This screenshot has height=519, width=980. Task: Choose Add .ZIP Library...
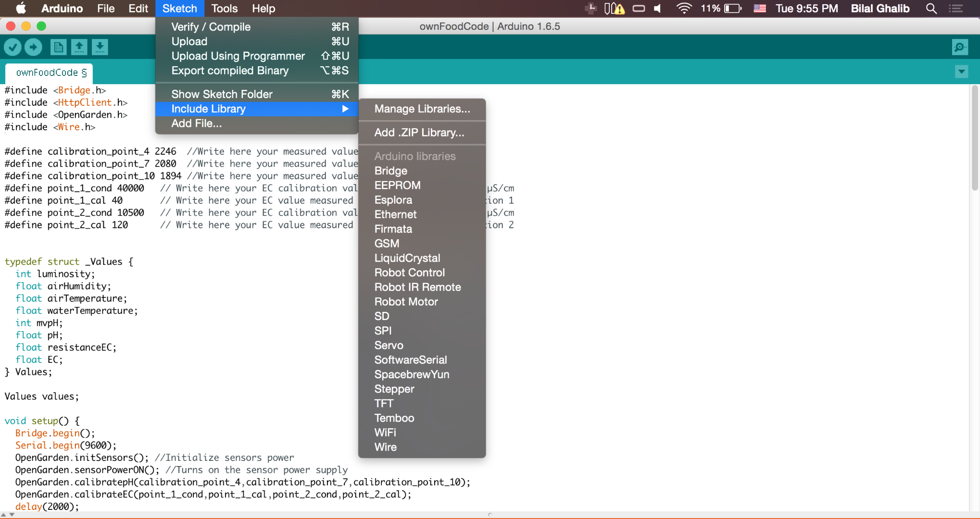422,133
